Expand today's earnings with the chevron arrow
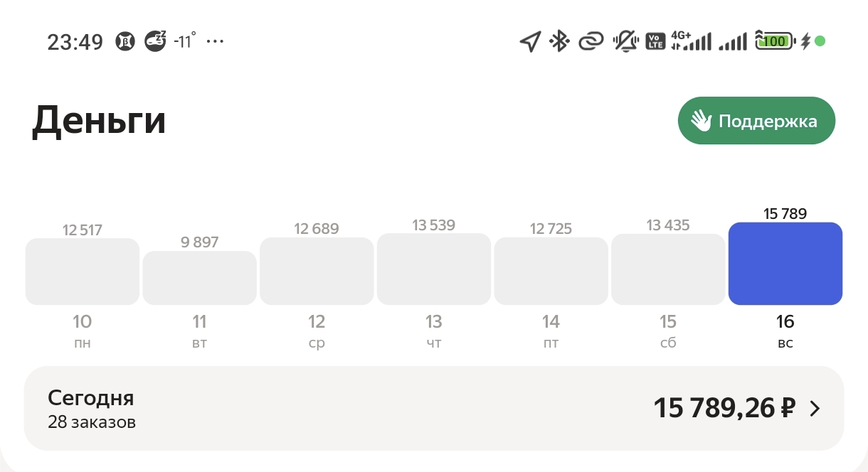 coord(815,408)
